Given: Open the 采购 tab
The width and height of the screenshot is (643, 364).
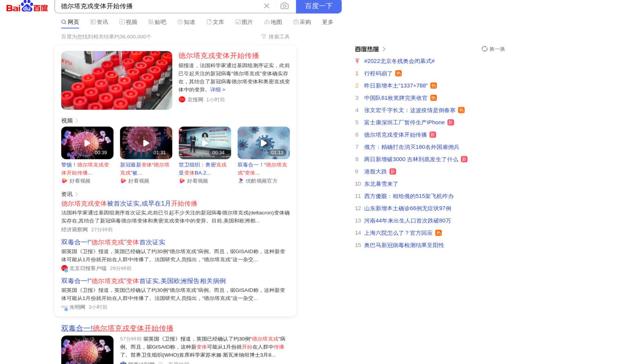Looking at the screenshot, I should pos(302,22).
